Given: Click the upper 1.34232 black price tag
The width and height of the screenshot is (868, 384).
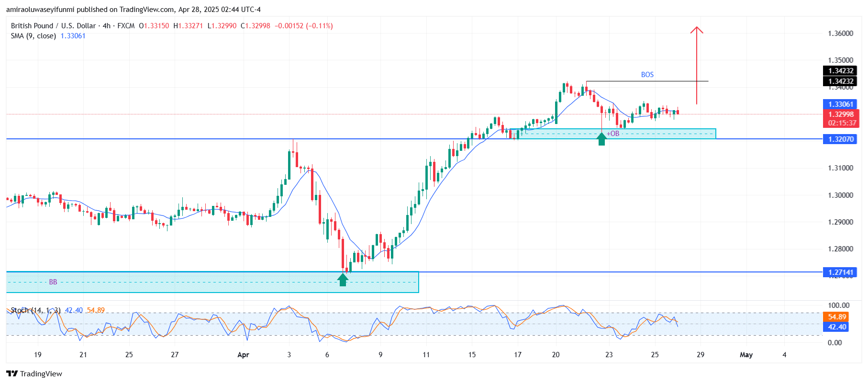Looking at the screenshot, I should coord(841,71).
